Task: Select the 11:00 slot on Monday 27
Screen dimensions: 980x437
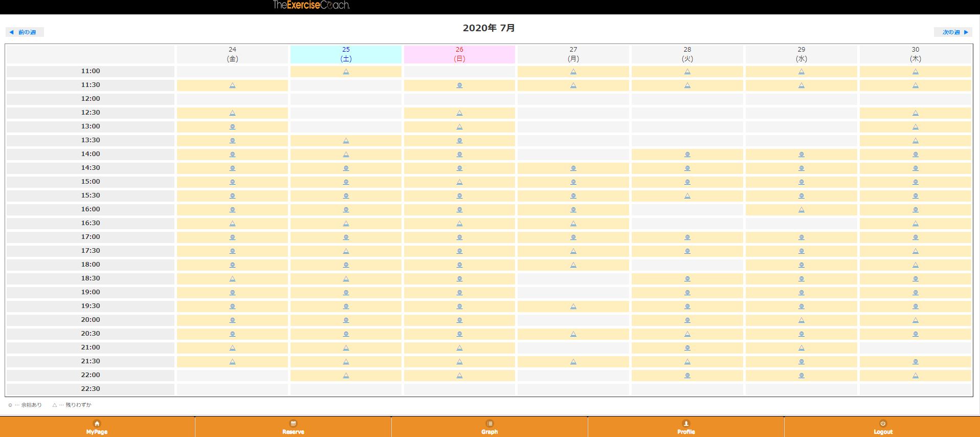Action: click(x=573, y=72)
